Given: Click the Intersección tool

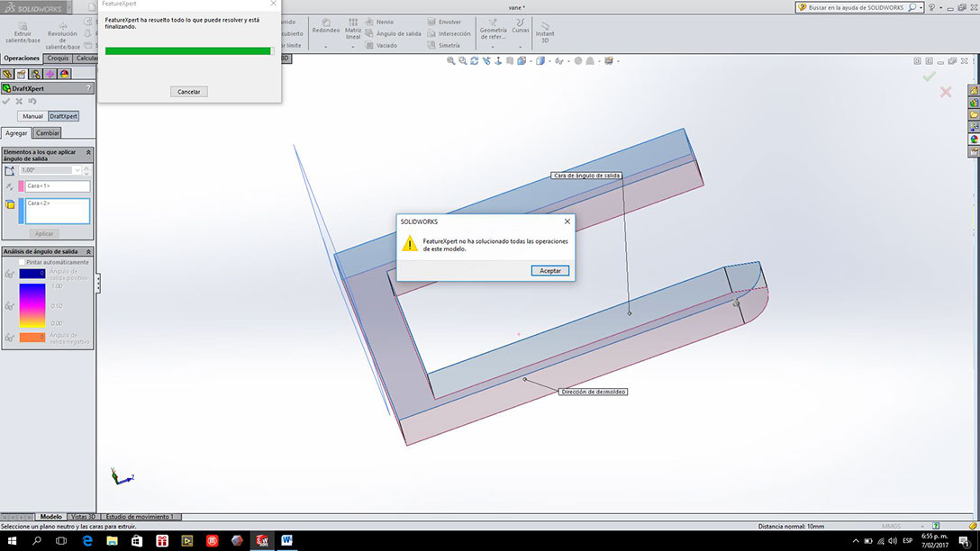Looking at the screenshot, I should (x=449, y=33).
